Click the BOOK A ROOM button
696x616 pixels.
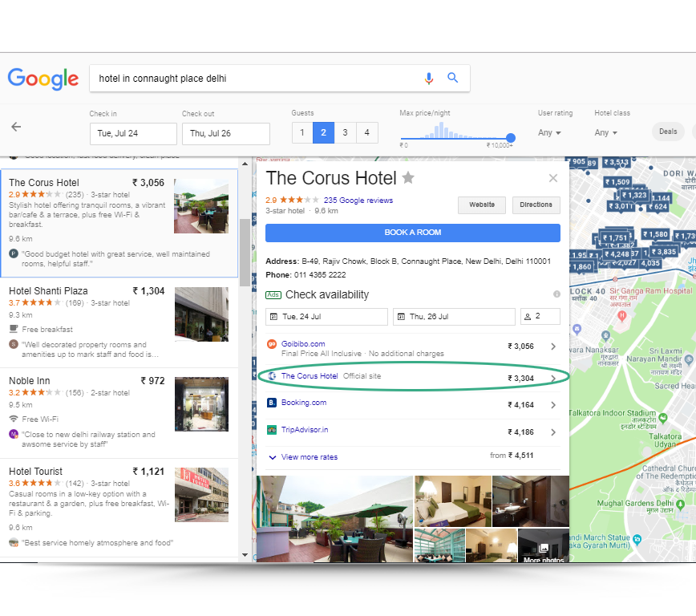point(413,233)
